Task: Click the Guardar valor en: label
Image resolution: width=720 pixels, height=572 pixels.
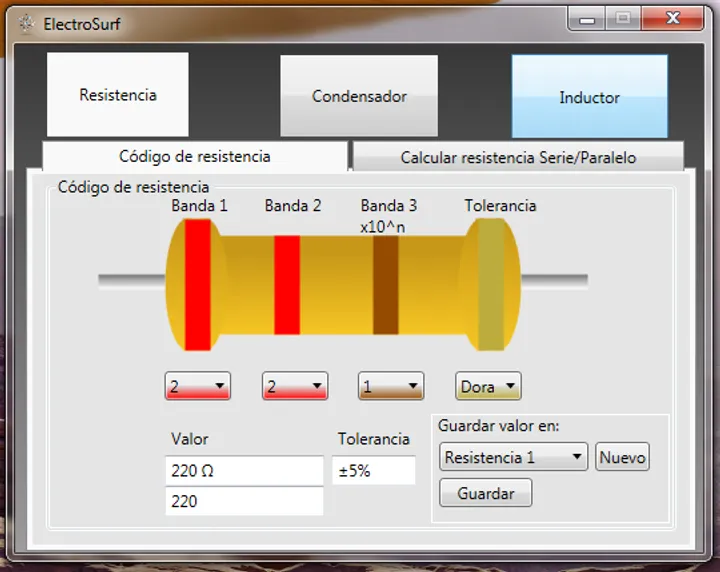Action: (x=499, y=426)
